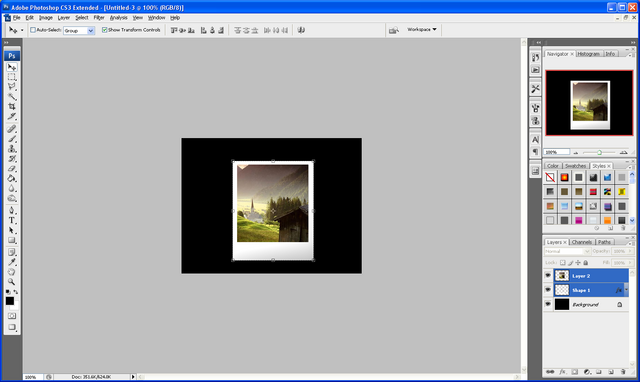Select the Lasso tool
The width and height of the screenshot is (640, 382).
coord(12,87)
